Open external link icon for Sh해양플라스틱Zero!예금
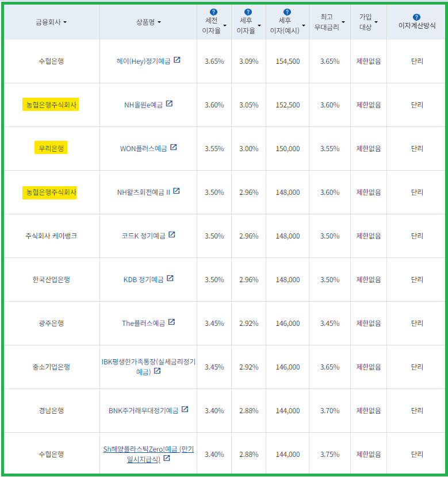Screen dimensions: 448x477 pos(166,458)
